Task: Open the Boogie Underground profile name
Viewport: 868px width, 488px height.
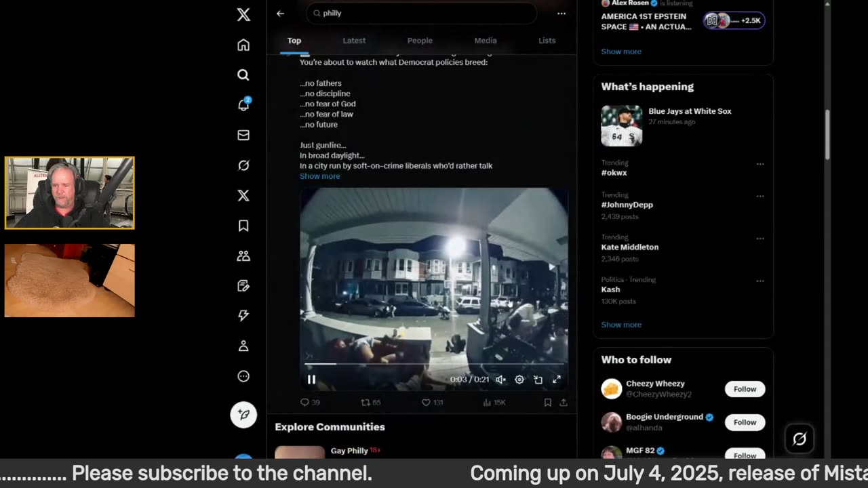Action: [x=665, y=417]
